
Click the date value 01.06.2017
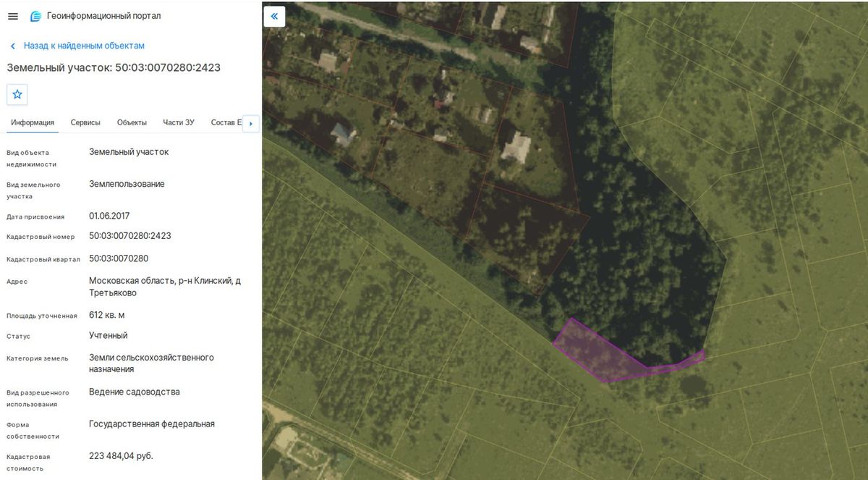coord(109,216)
